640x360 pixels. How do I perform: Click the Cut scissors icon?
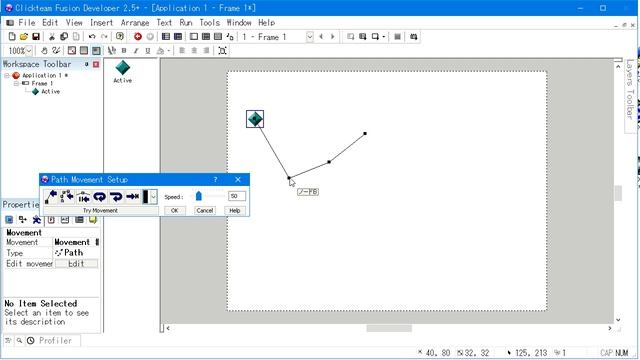pos(52,37)
